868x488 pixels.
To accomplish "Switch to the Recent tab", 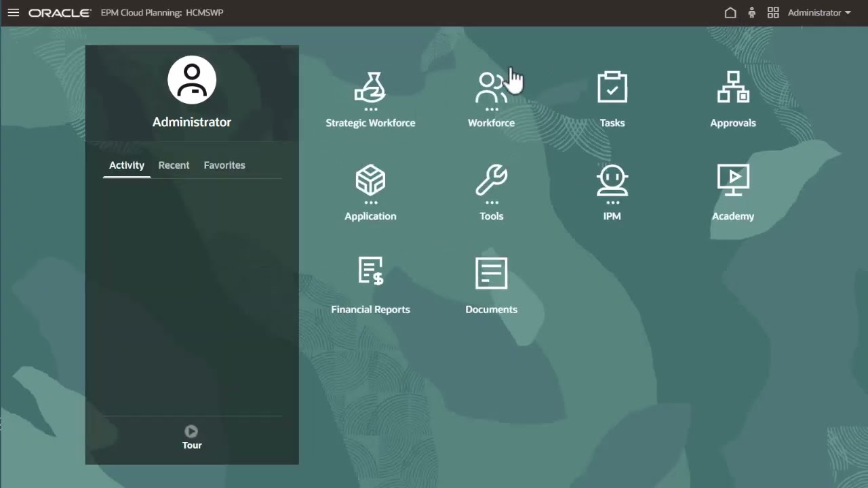I will (174, 165).
